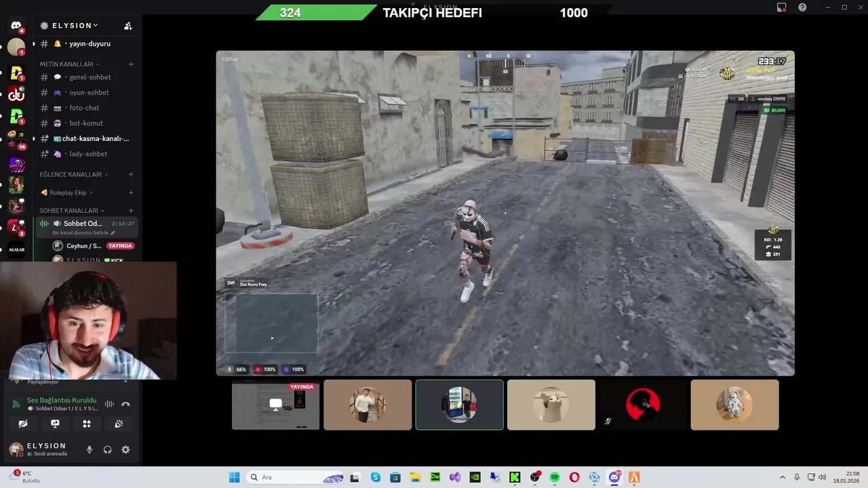Open Discord inbox icon in title bar

point(781,7)
